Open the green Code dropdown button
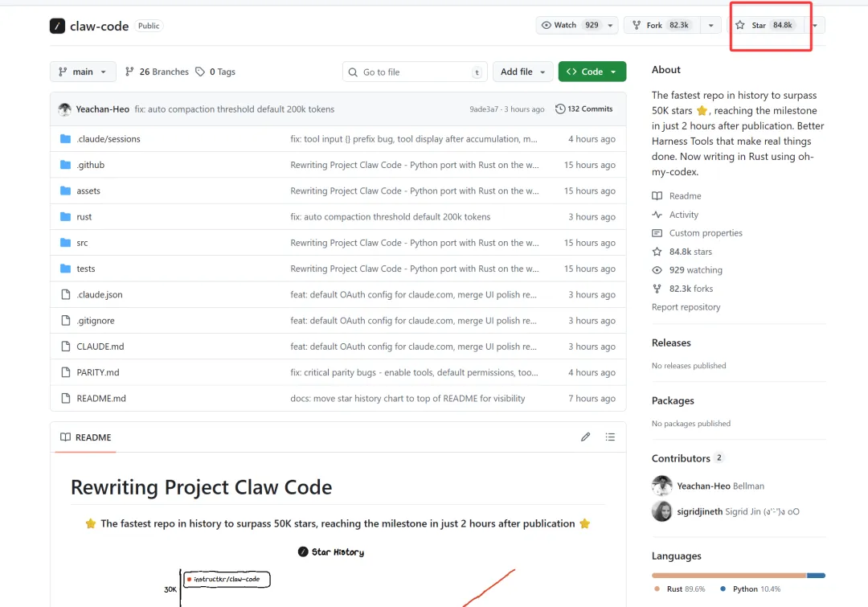The image size is (868, 607). pyautogui.click(x=592, y=72)
